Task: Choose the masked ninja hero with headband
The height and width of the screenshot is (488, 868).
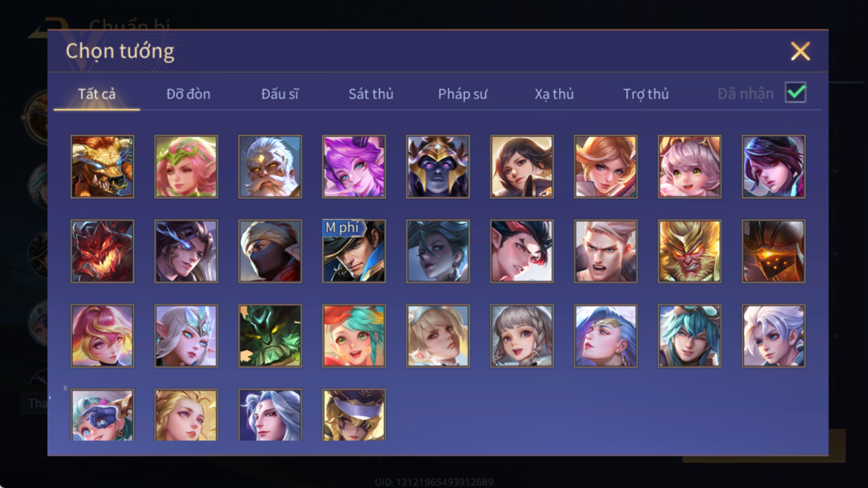Action: 270,251
